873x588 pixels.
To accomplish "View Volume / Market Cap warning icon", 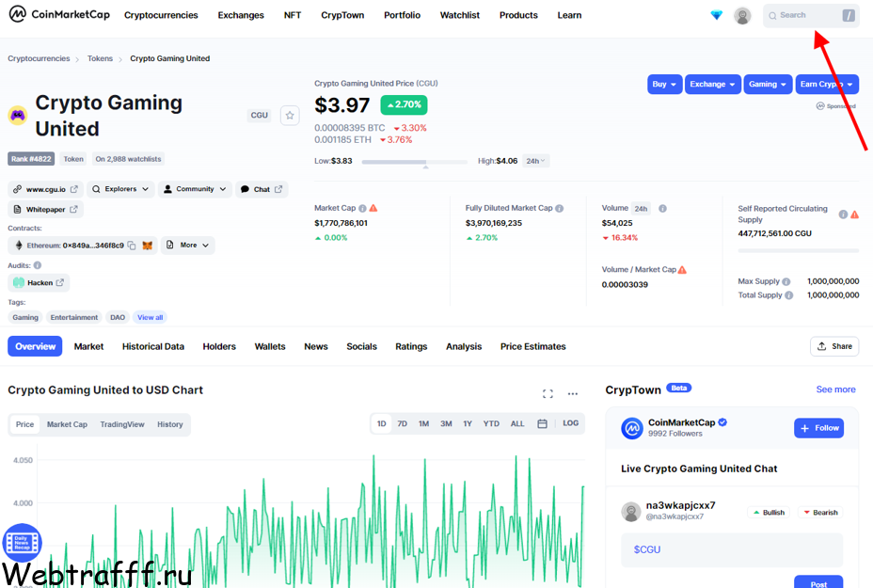I will 683,269.
